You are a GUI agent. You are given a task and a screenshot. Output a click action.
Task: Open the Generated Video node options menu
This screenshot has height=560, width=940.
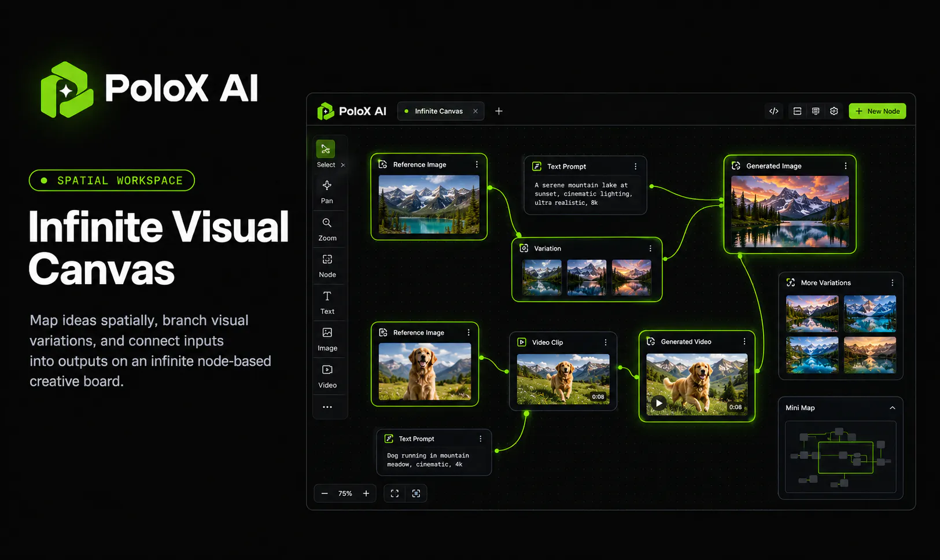click(744, 342)
